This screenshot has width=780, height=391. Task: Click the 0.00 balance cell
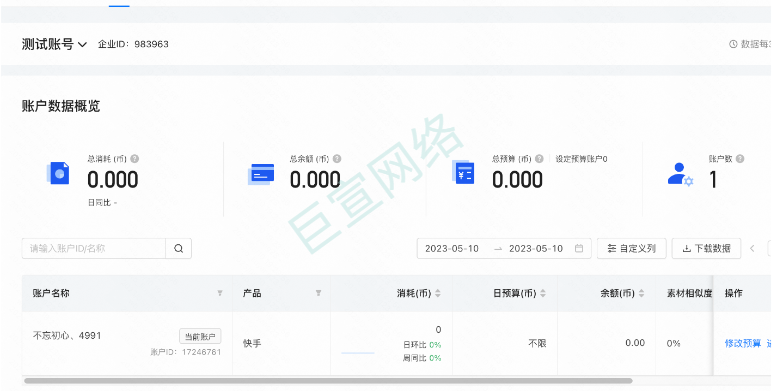tap(635, 343)
